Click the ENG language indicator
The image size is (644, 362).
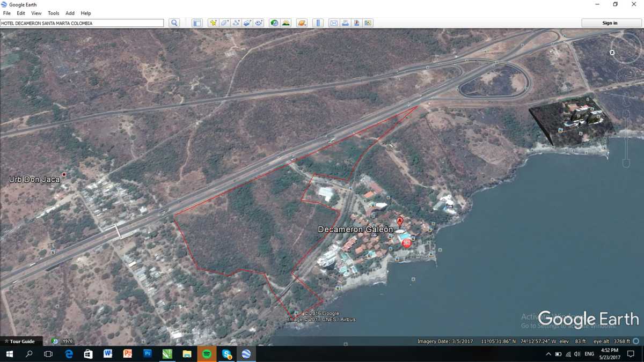[x=589, y=354]
